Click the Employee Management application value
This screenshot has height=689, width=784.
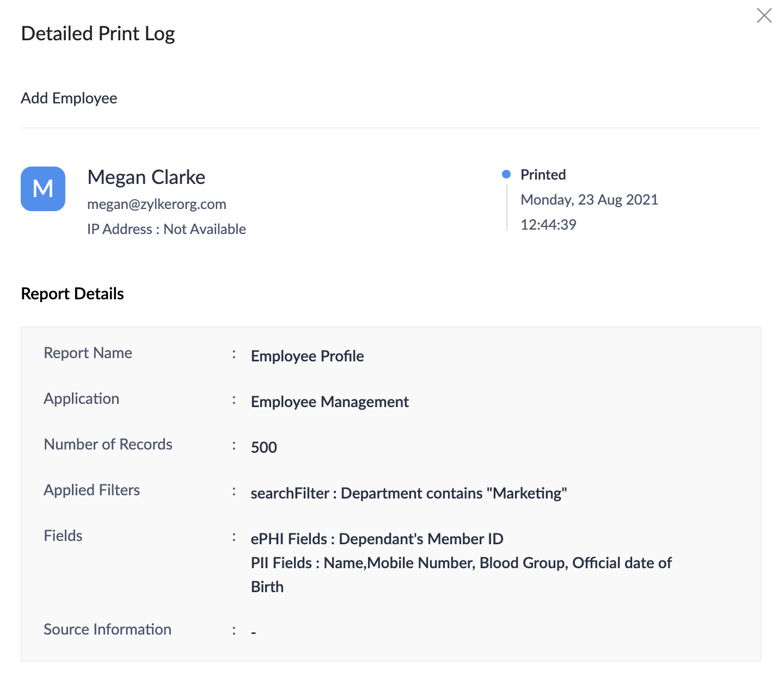point(329,402)
